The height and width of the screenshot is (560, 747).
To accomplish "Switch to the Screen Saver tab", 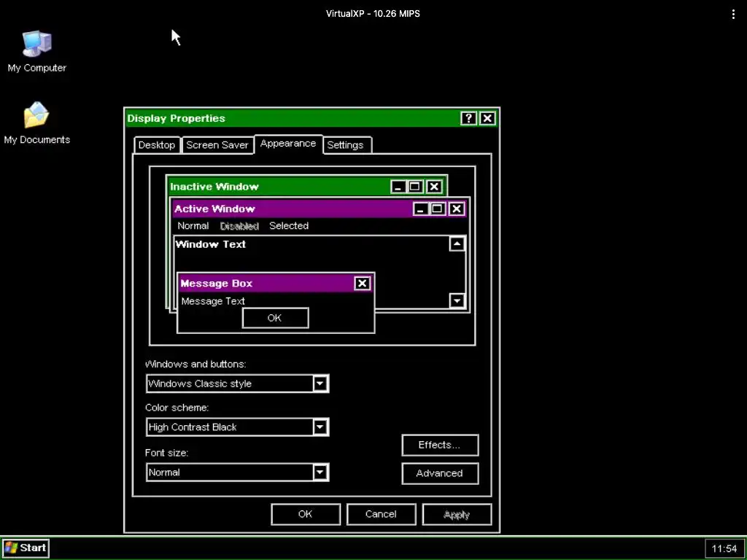I will [217, 145].
